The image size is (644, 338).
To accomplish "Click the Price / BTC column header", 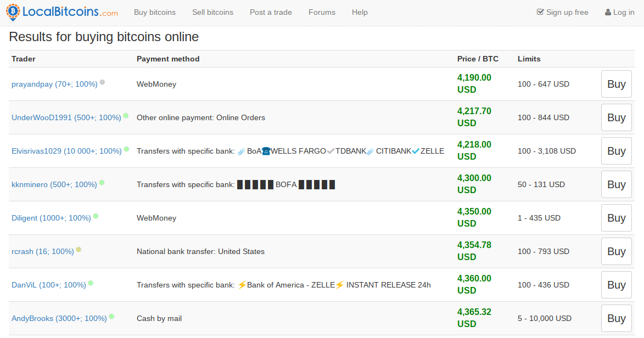I will pyautogui.click(x=478, y=59).
